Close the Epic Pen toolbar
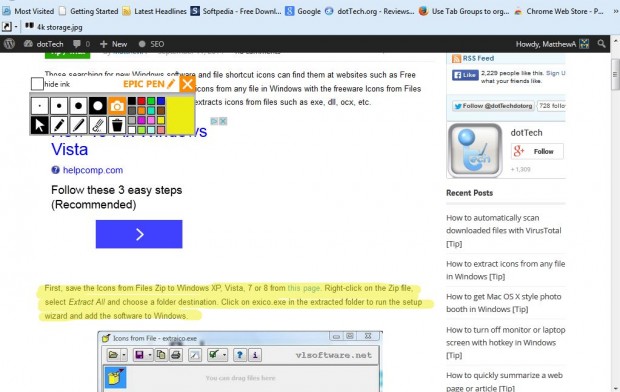 pyautogui.click(x=187, y=84)
